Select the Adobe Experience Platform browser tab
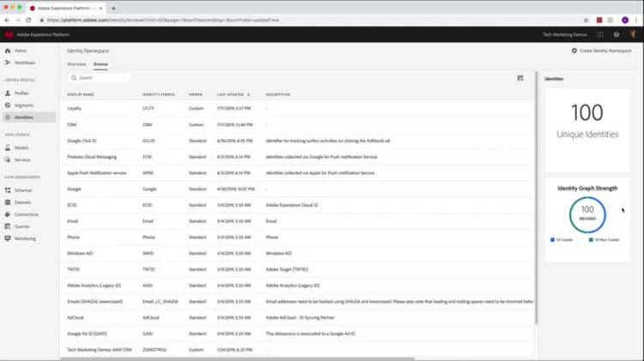 point(66,9)
